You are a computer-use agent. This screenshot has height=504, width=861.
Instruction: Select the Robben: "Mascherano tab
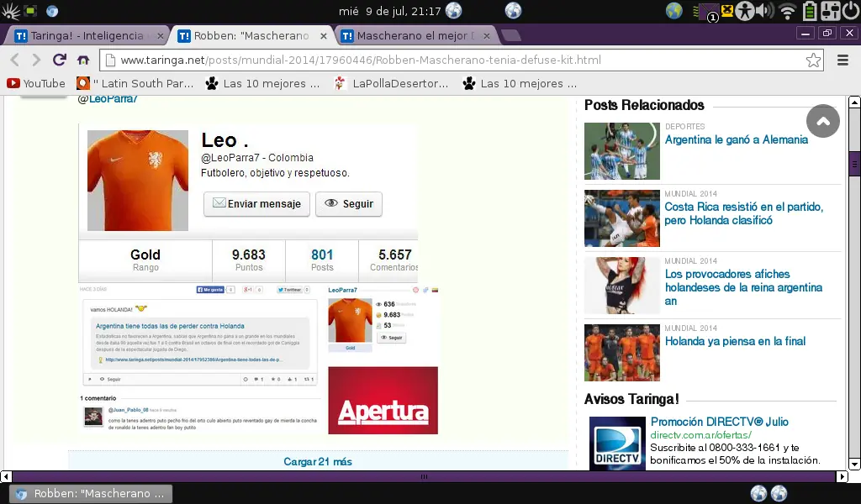(251, 35)
